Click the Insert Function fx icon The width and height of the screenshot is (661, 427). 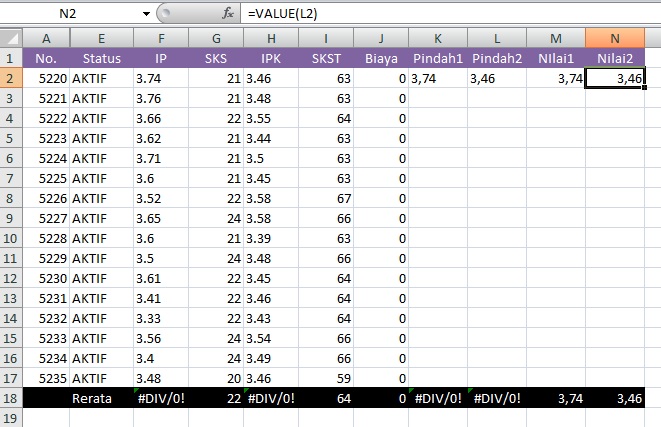227,14
